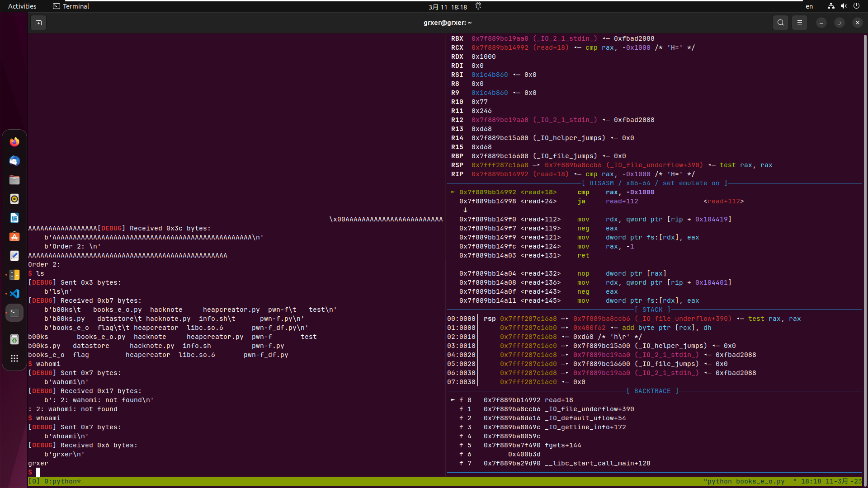868x488 pixels.
Task: Click tmux status 'python books_e_o.py' title
Action: coord(746,481)
